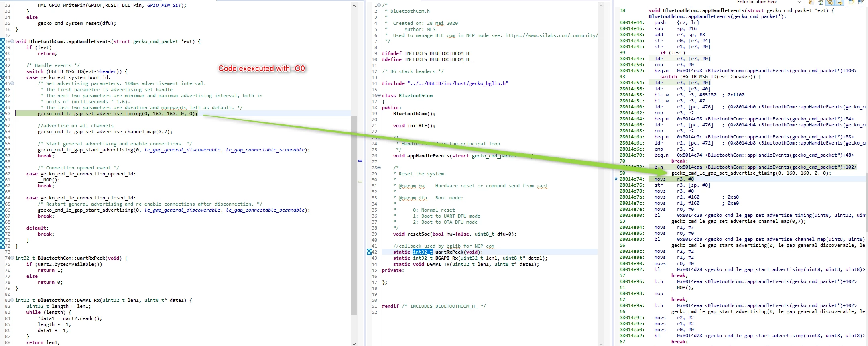Click 'GPIO_PIN_SET' in the HAL_GPIO_WritePin line
The image size is (868, 346).
[164, 5]
